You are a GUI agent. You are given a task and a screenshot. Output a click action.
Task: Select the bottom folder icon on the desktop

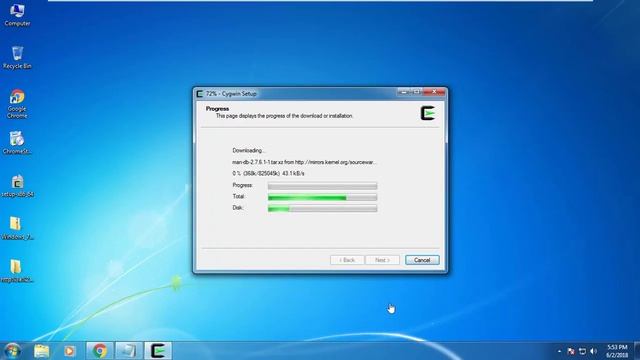click(17, 271)
